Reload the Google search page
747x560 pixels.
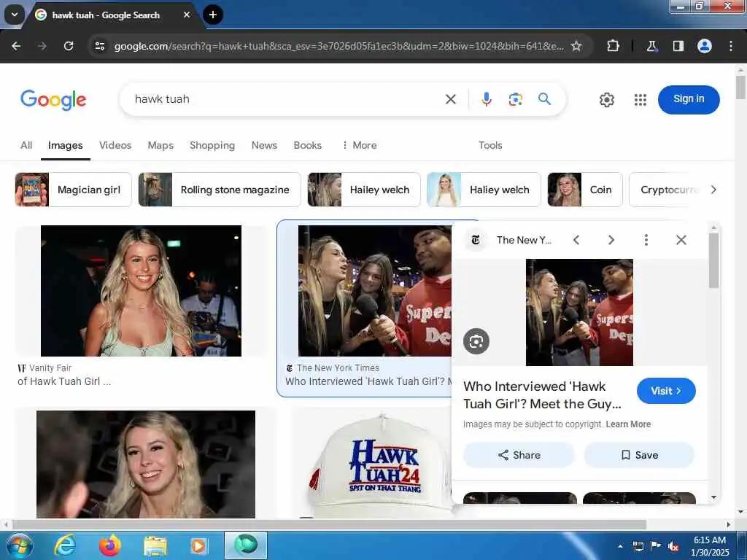click(x=69, y=46)
